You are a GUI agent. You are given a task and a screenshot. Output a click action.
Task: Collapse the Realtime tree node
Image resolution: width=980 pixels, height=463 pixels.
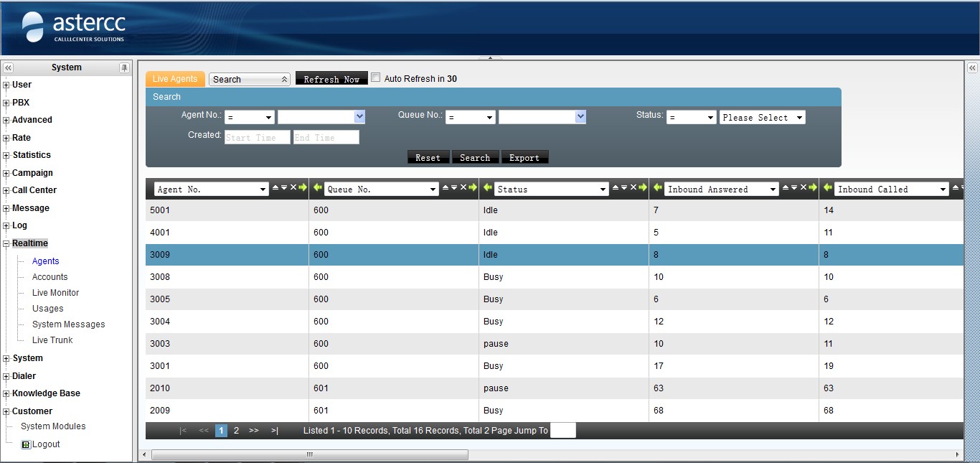(x=6, y=244)
